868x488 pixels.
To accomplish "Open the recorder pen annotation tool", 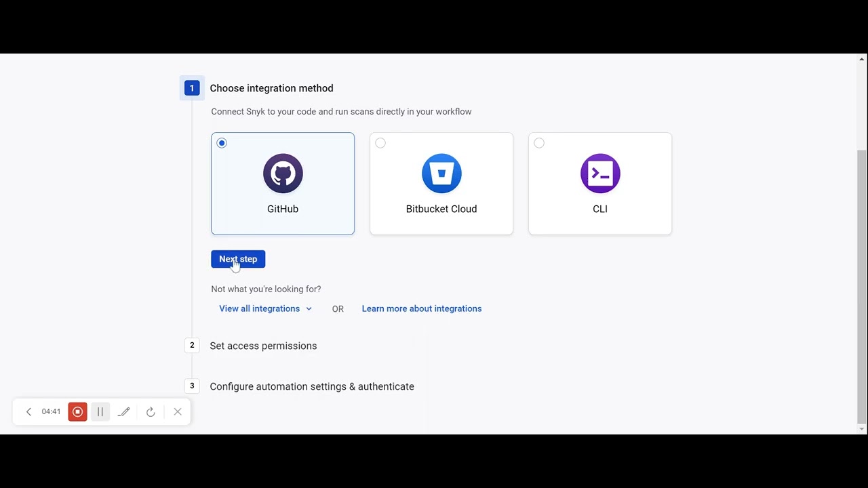I will [x=123, y=411].
